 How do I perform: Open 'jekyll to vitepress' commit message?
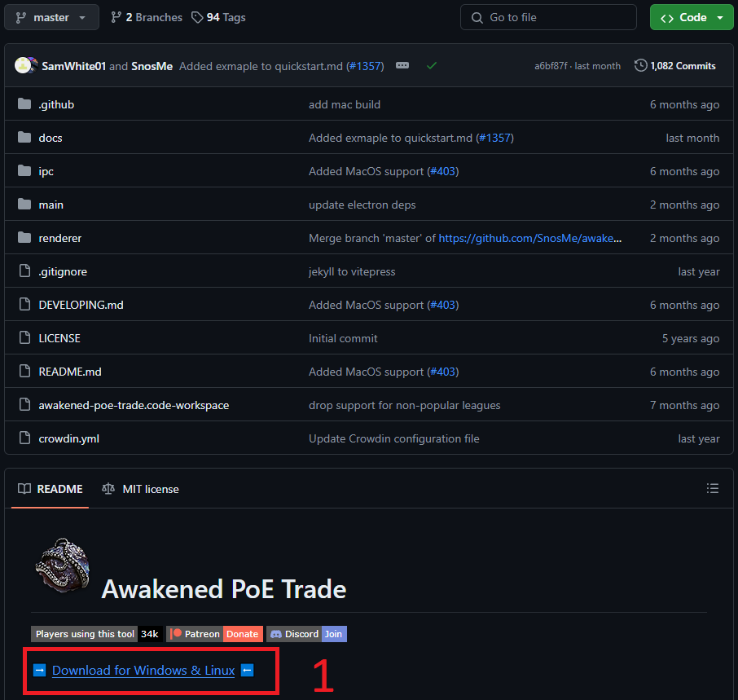352,271
